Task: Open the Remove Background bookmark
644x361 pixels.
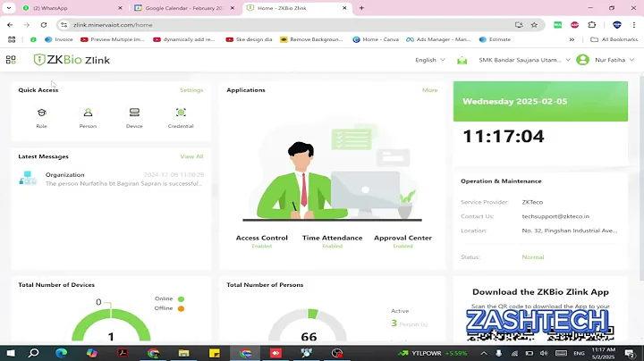Action: [x=311, y=39]
